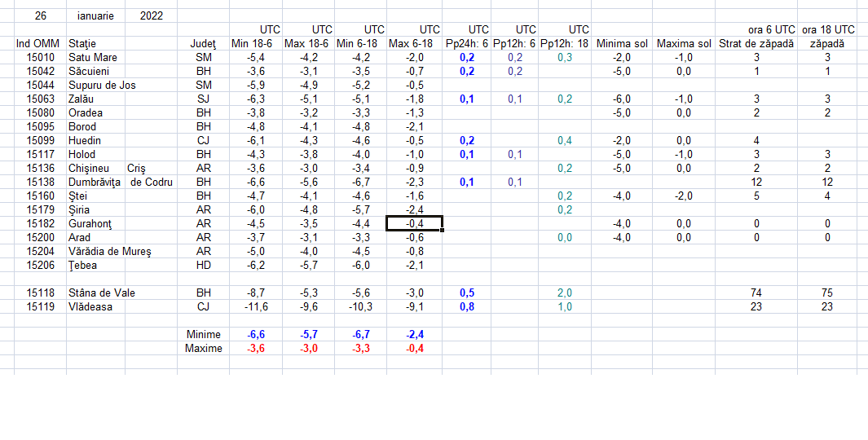Viewport: 868px width, 440px height.
Task: Click the ora 6 UTC header cell
Action: click(756, 30)
